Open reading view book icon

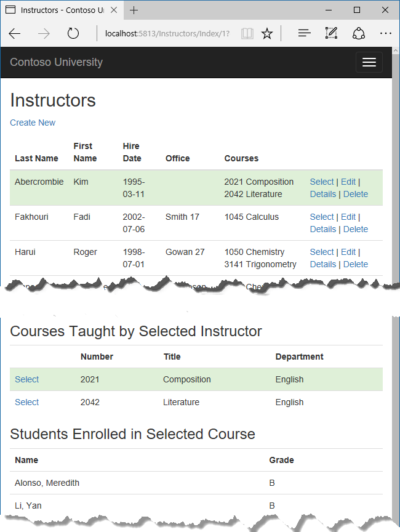247,34
